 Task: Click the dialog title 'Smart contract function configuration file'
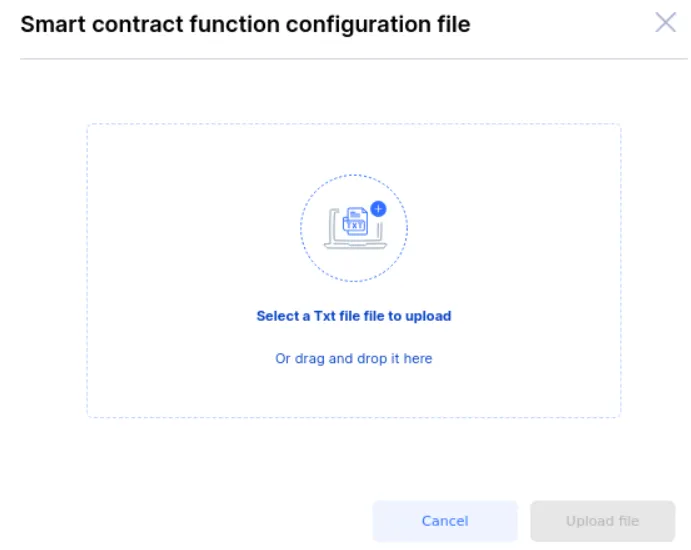click(245, 24)
